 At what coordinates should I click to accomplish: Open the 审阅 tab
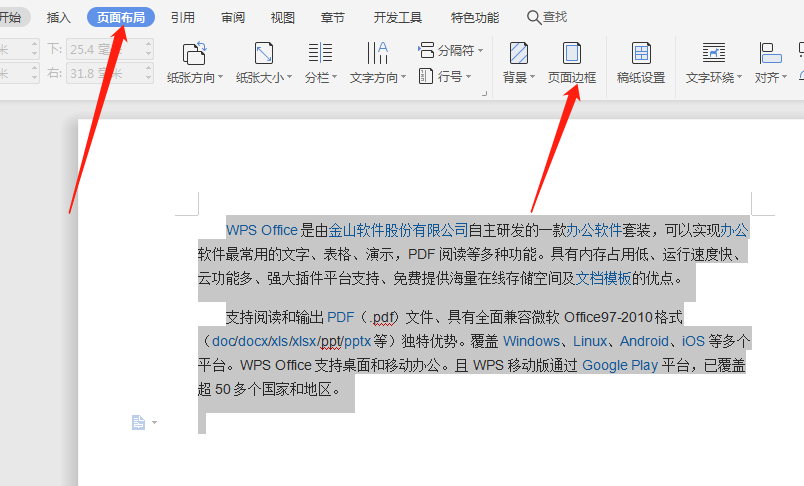pos(233,17)
